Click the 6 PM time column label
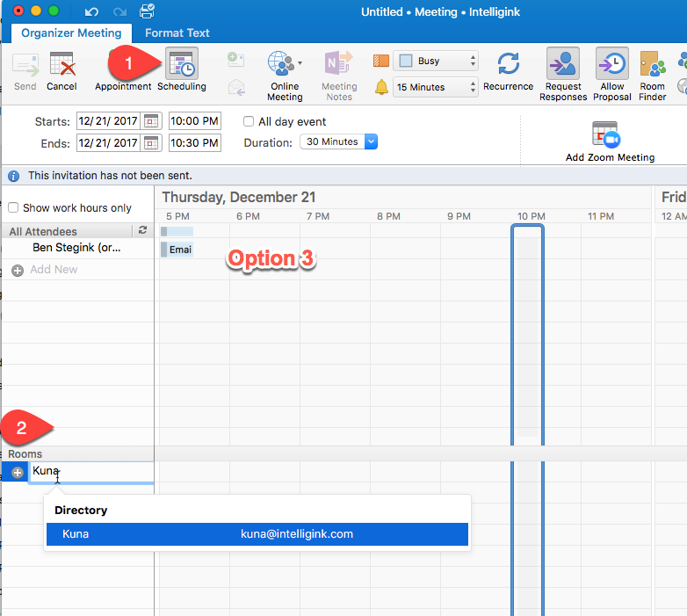687x616 pixels. coord(248,216)
